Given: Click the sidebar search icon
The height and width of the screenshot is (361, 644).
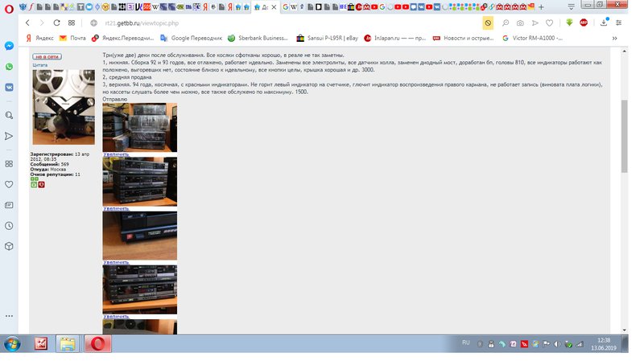Looking at the screenshot, I should (9, 115).
